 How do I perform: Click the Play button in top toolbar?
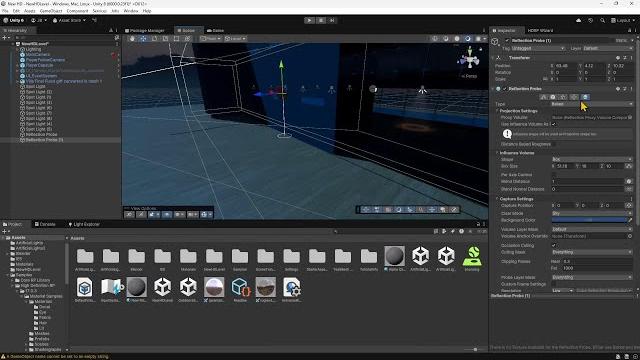309,20
